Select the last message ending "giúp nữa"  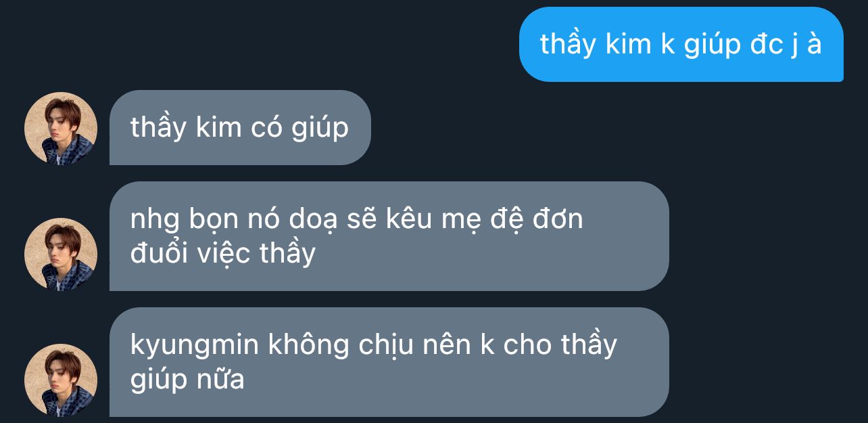(x=389, y=362)
